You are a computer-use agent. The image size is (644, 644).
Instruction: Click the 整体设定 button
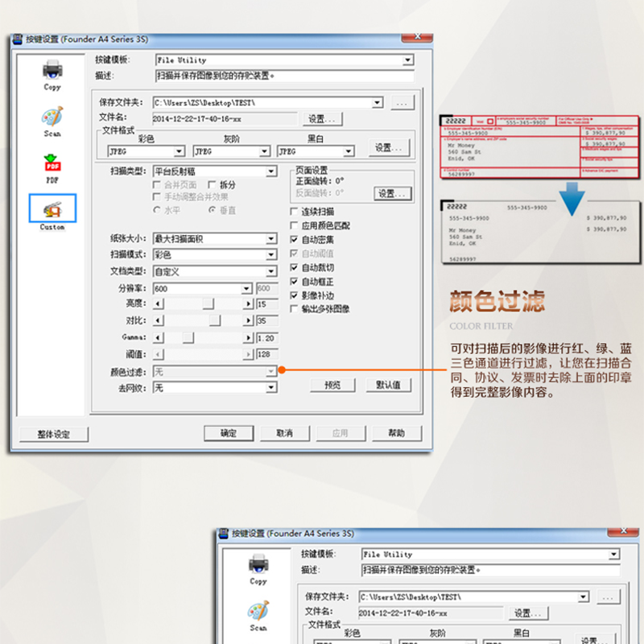(x=53, y=434)
